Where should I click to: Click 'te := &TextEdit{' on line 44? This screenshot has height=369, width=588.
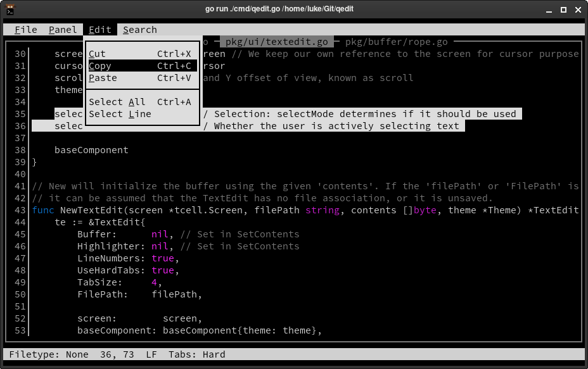[99, 222]
